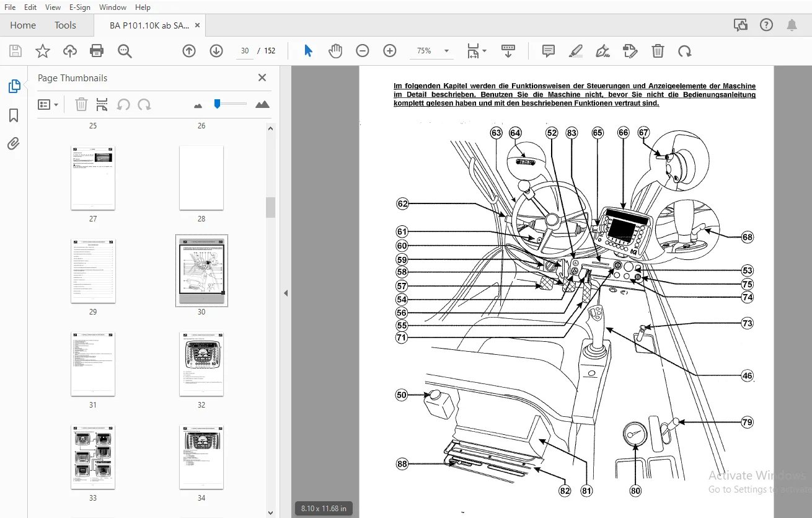The image size is (812, 518).
Task: Delete with the toolbar trash icon
Action: pyautogui.click(x=658, y=51)
